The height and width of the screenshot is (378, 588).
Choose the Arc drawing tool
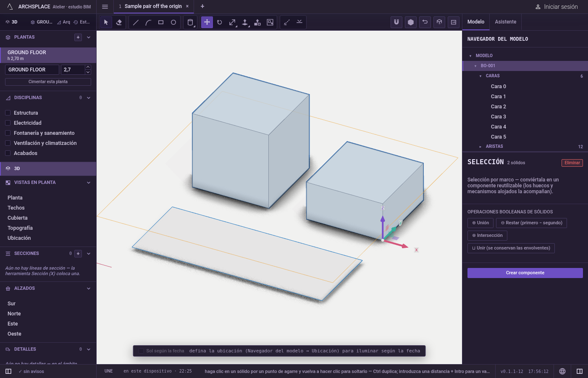pyautogui.click(x=148, y=22)
